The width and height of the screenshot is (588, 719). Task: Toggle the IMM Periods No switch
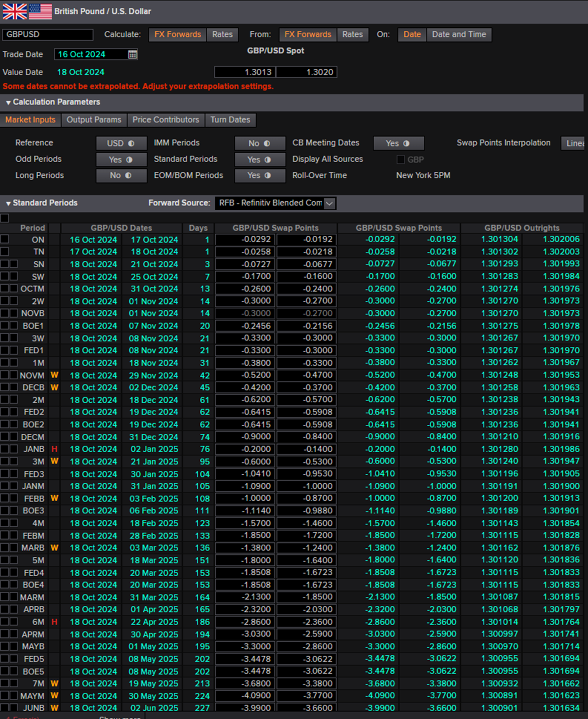click(x=260, y=143)
